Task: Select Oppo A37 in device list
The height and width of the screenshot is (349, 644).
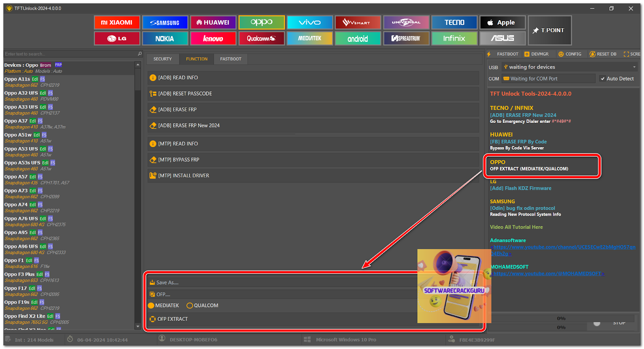Action: pyautogui.click(x=69, y=124)
